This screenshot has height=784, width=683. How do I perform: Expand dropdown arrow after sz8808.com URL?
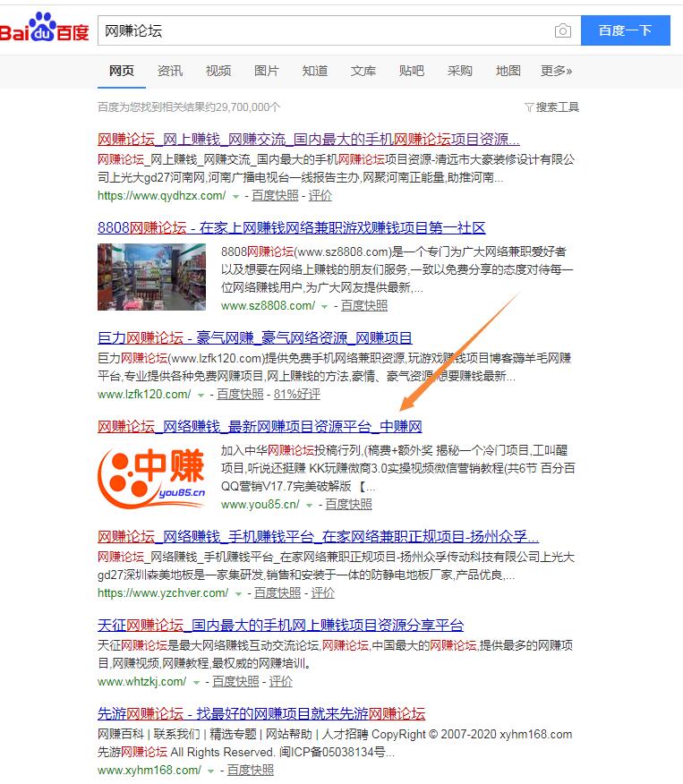tap(324, 306)
